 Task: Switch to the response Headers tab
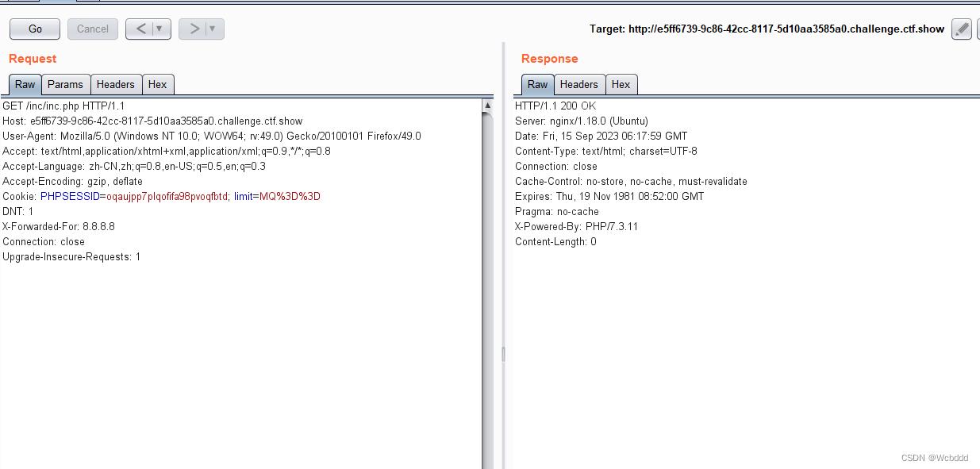pos(579,84)
